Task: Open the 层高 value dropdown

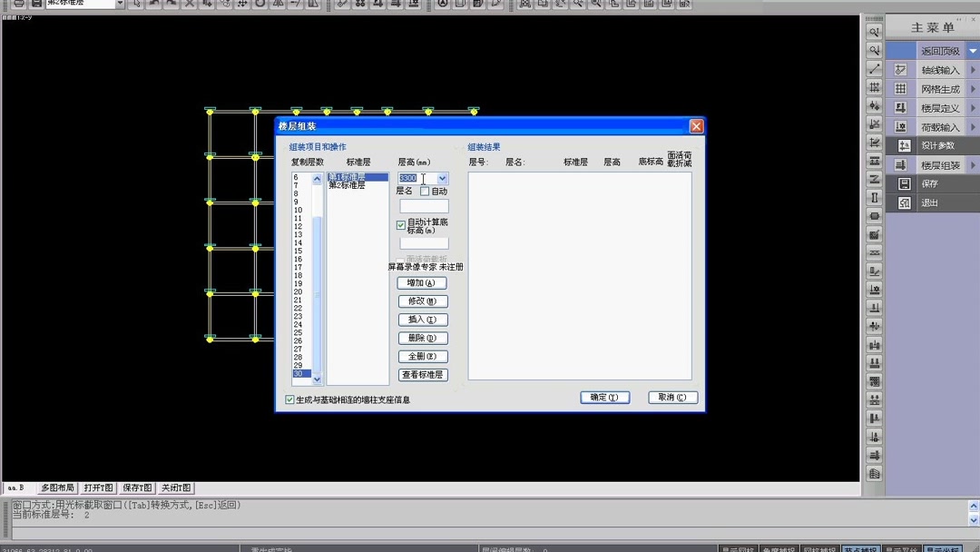Action: tap(442, 178)
